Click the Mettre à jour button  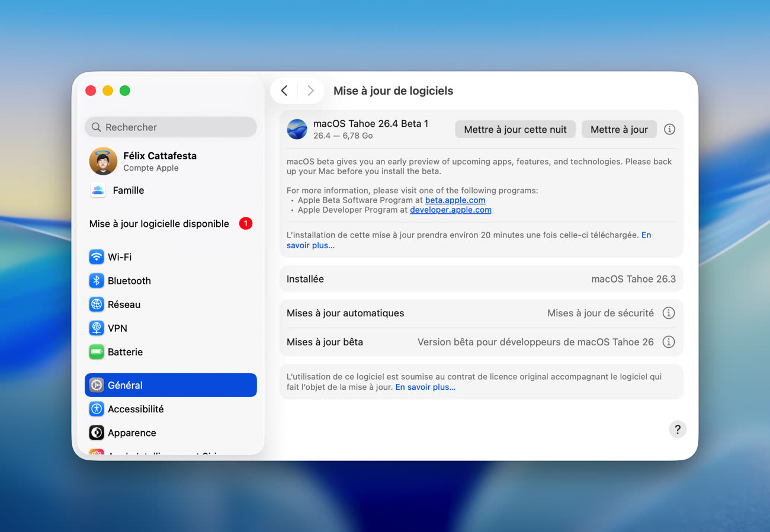[619, 129]
